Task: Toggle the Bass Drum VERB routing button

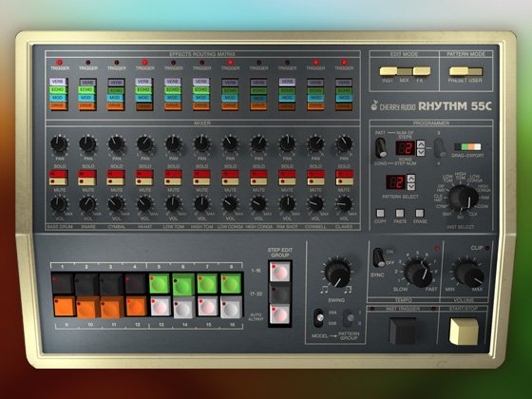Action: pos(58,82)
